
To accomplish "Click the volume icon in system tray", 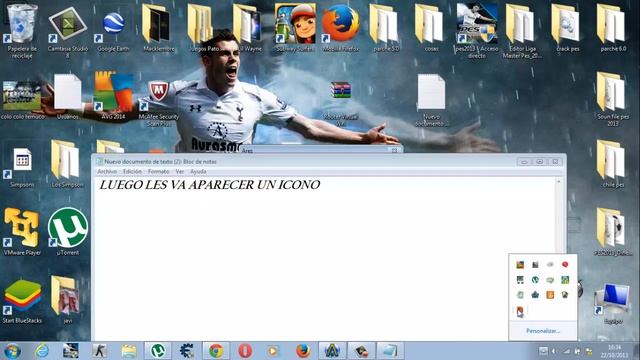I will tap(554, 351).
